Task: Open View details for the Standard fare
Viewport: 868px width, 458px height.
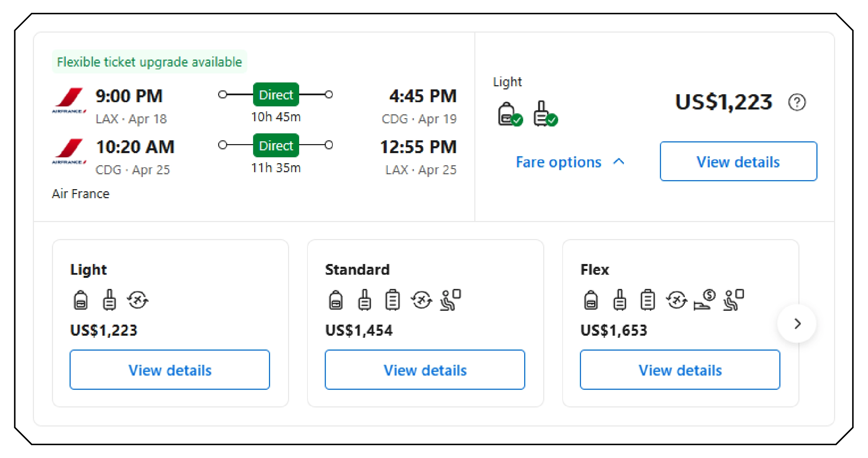Action: pyautogui.click(x=425, y=370)
